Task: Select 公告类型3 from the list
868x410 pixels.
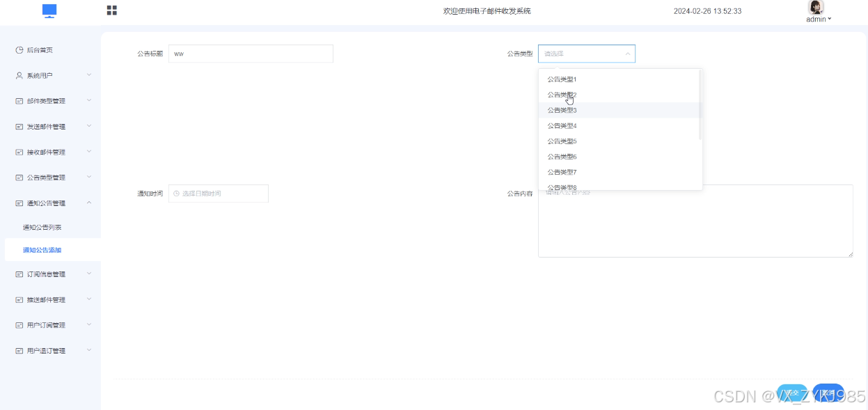Action: click(x=561, y=110)
